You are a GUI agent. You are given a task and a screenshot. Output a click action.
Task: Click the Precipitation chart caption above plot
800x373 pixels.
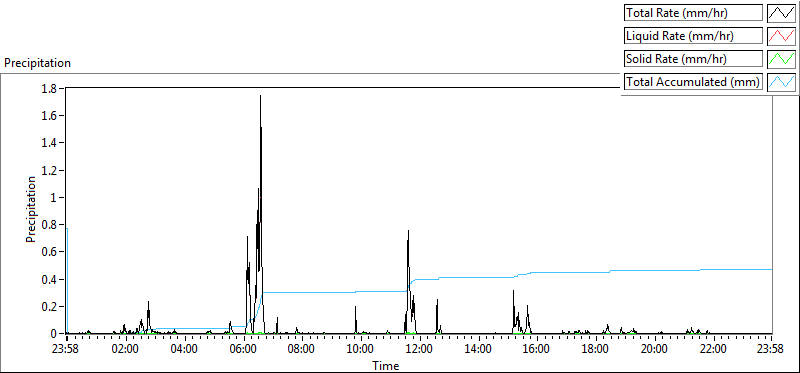tap(37, 63)
